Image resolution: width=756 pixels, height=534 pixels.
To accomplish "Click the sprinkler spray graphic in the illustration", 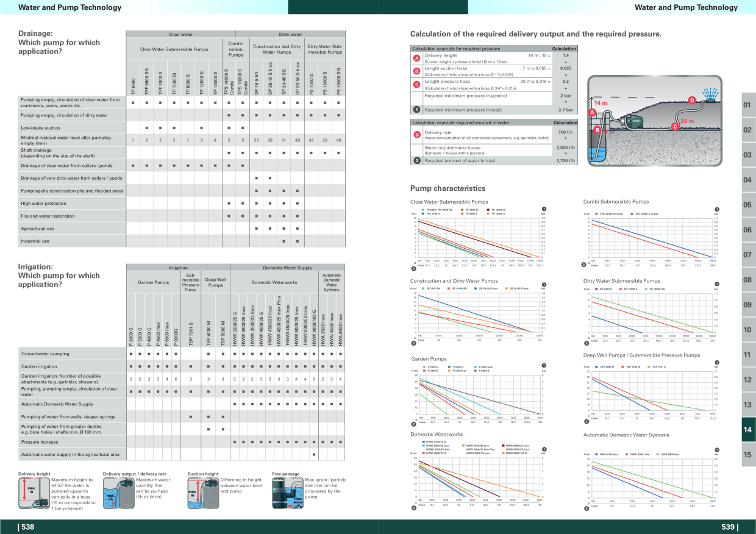I will (x=711, y=95).
